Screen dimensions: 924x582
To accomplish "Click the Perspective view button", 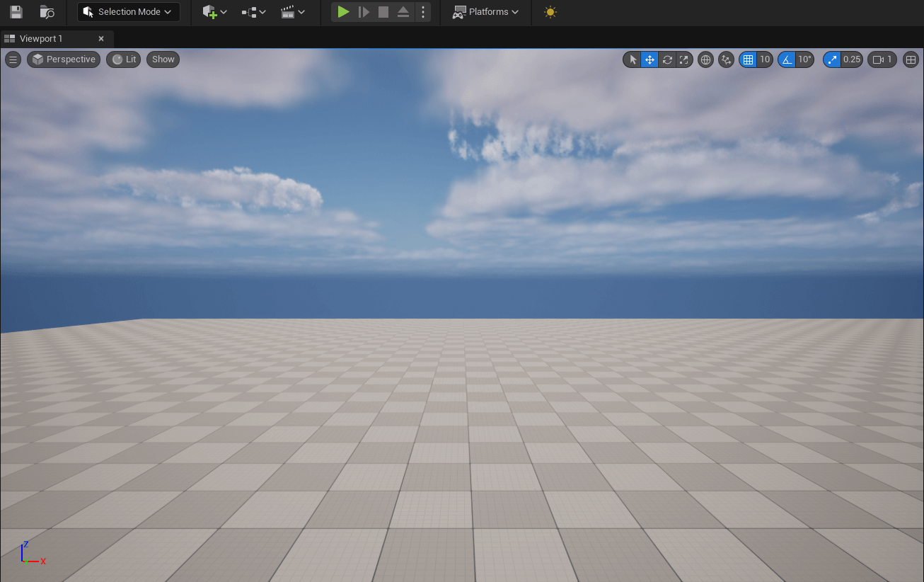I will [64, 59].
